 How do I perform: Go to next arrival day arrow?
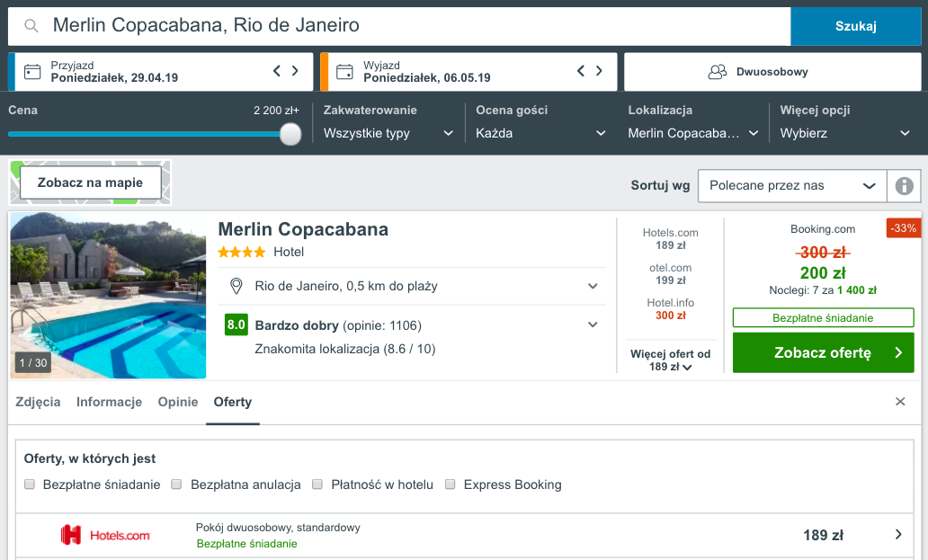point(295,71)
